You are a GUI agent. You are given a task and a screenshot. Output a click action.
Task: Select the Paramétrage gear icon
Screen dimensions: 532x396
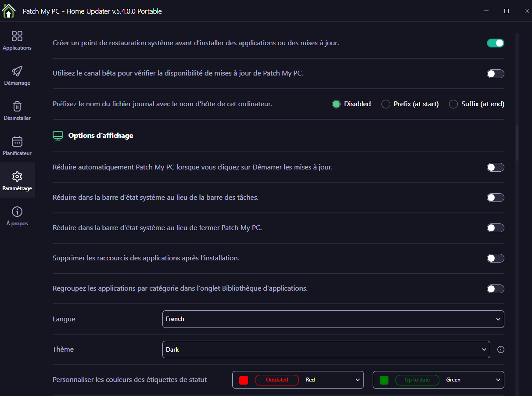point(17,176)
